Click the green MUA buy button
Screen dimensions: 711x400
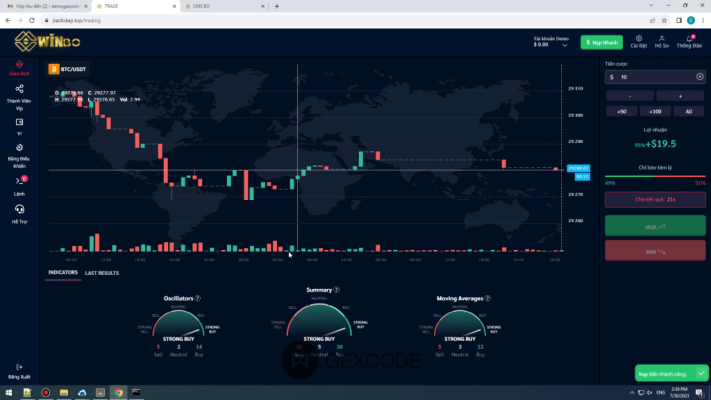click(655, 226)
